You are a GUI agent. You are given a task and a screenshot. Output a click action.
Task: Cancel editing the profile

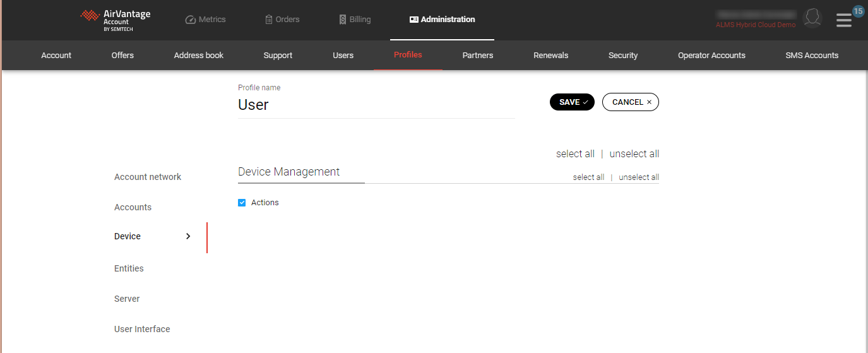tap(631, 102)
